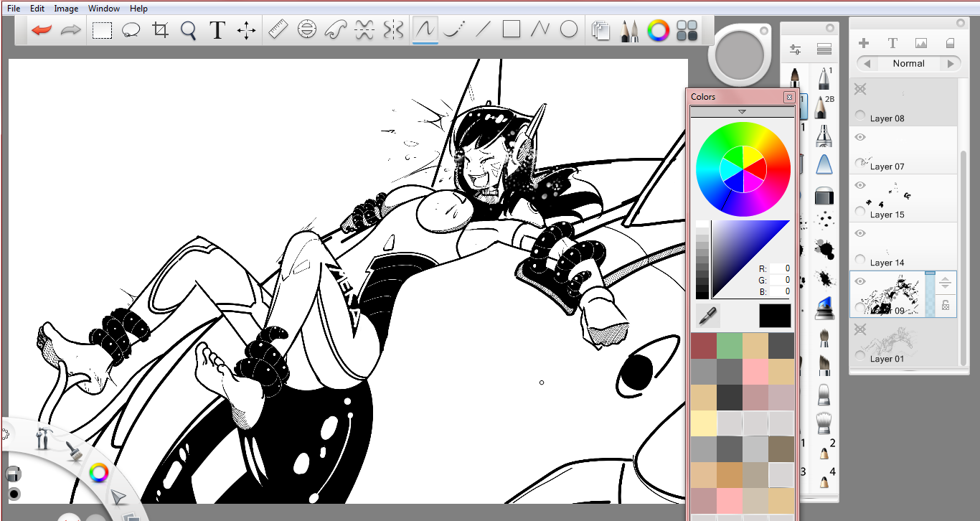Viewport: 980px width, 521px height.
Task: Open the Image menu
Action: 66,9
